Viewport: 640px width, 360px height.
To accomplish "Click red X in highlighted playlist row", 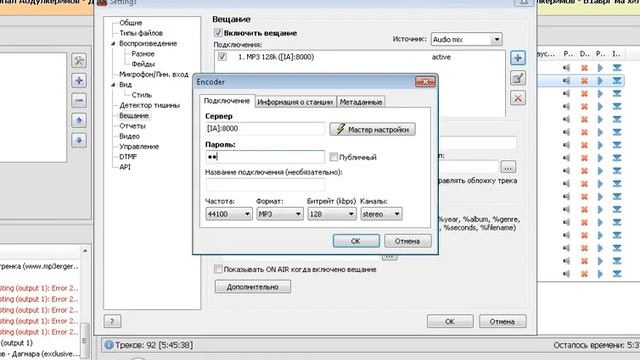I will [x=584, y=81].
